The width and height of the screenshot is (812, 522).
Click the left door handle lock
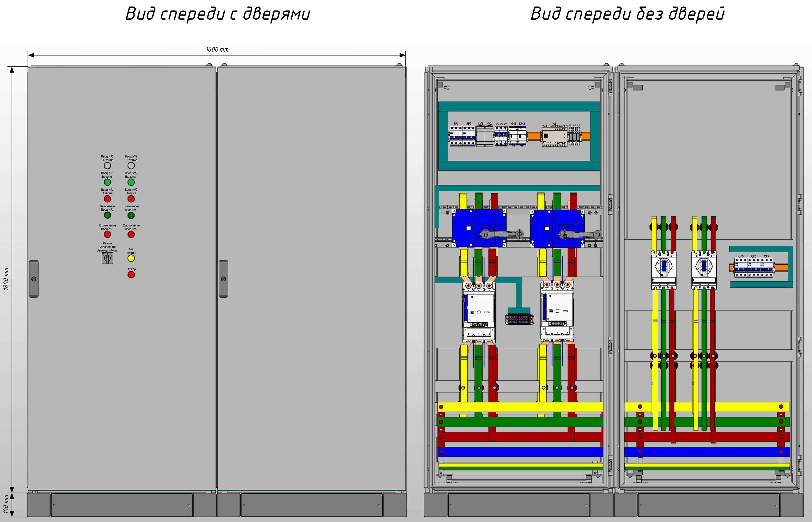[x=34, y=279]
